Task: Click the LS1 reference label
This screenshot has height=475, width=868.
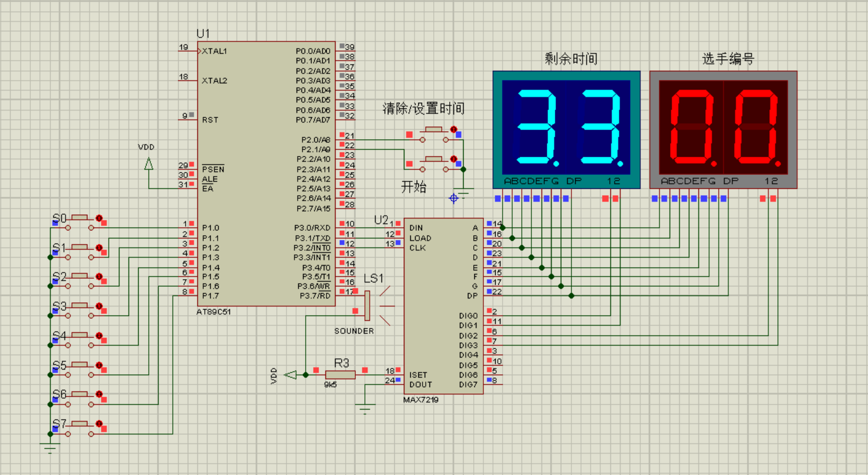Action: 373,278
